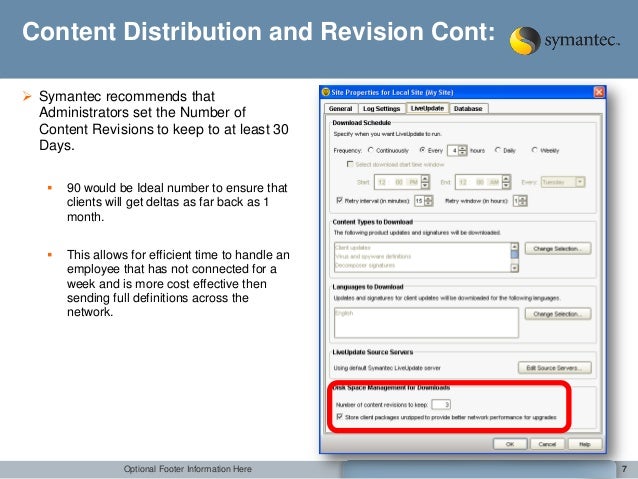Click Change Selection for Content Types
This screenshot has height=479, width=638.
point(558,249)
